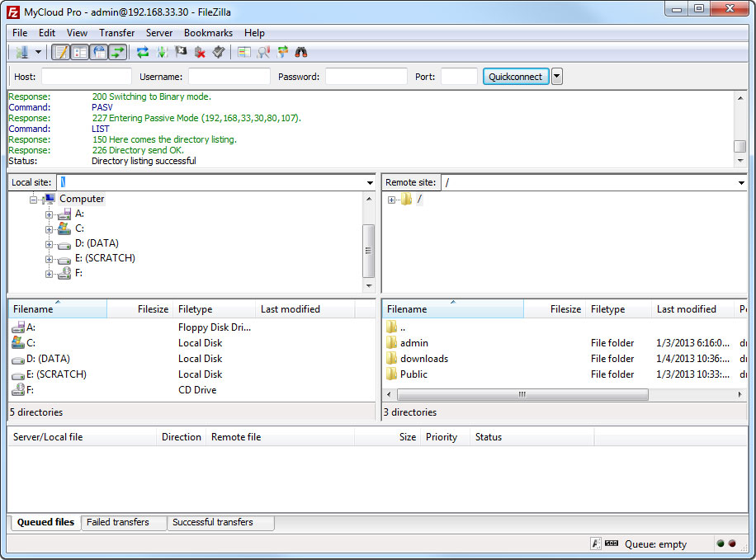Open the directory comparison icon
This screenshot has height=560, width=756.
(x=263, y=52)
